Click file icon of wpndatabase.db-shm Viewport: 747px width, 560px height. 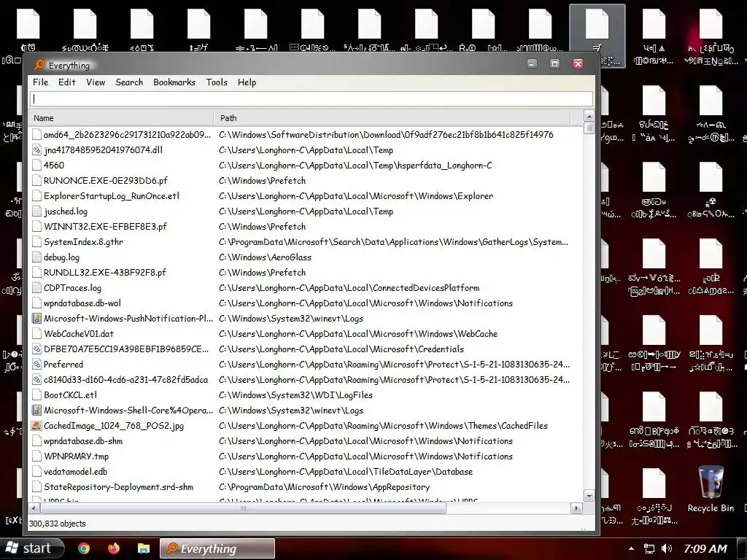[x=36, y=441]
